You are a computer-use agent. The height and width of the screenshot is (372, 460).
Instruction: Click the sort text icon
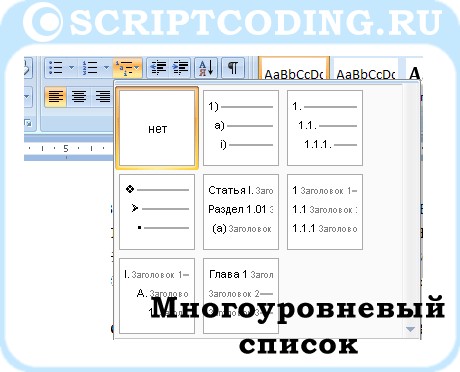pos(206,68)
